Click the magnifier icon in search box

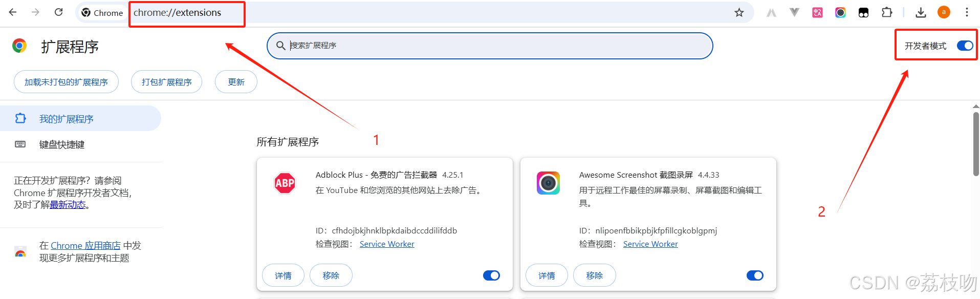point(280,46)
